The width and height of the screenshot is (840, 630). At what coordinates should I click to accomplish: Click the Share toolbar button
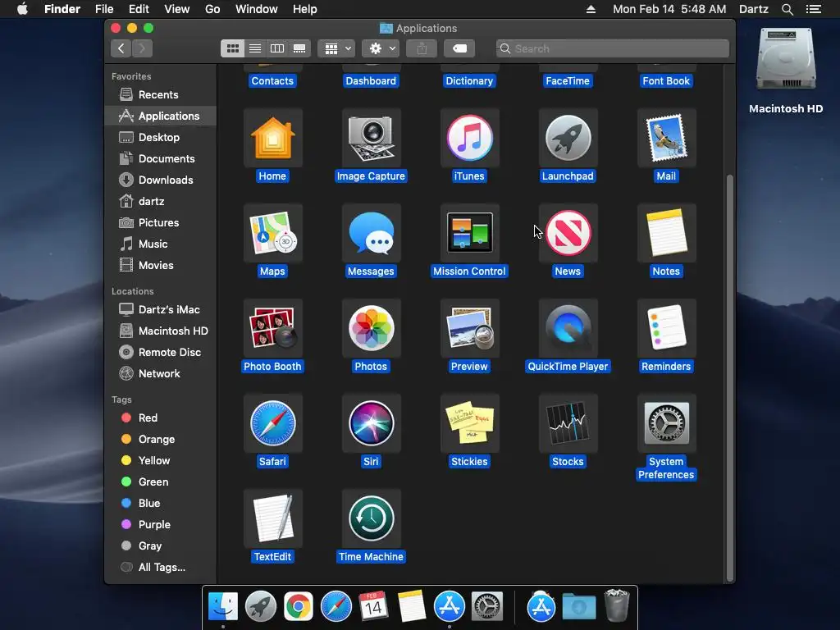point(422,48)
